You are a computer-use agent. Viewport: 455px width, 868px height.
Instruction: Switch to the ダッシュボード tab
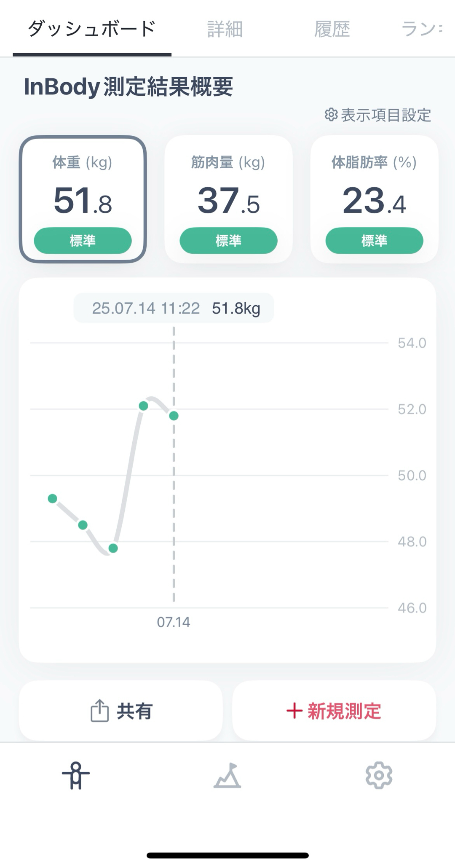pyautogui.click(x=92, y=29)
